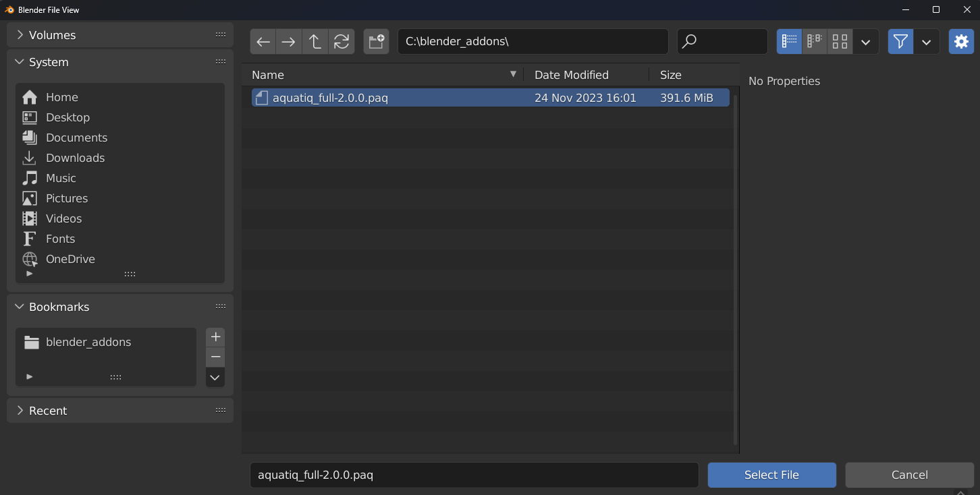This screenshot has height=495, width=980.
Task: Toggle file filtering on or off
Action: [x=900, y=41]
